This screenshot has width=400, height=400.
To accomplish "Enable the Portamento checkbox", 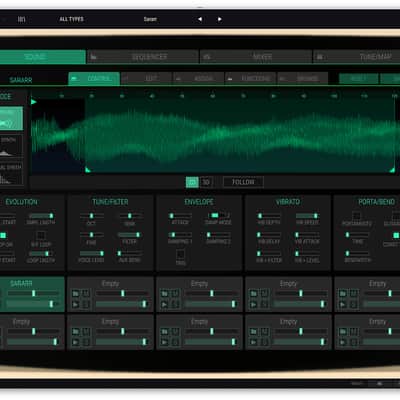I will pos(357,216).
